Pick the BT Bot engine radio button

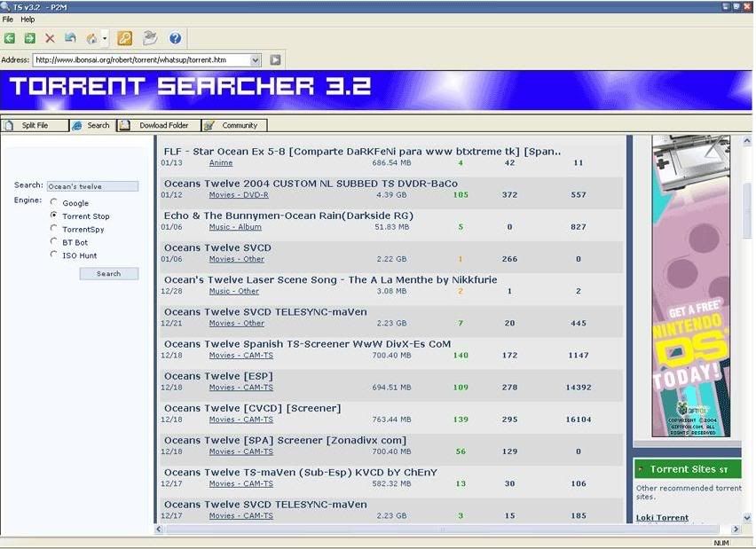[x=54, y=241]
